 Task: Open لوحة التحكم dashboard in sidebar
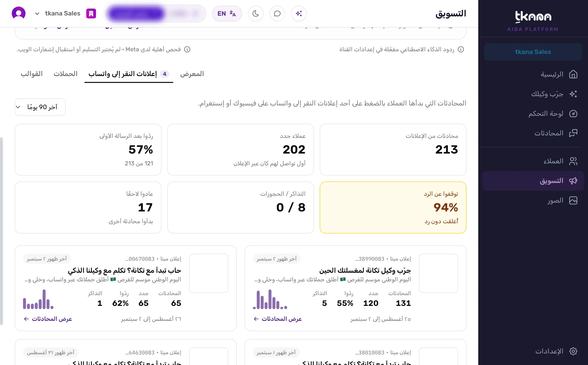(533, 113)
